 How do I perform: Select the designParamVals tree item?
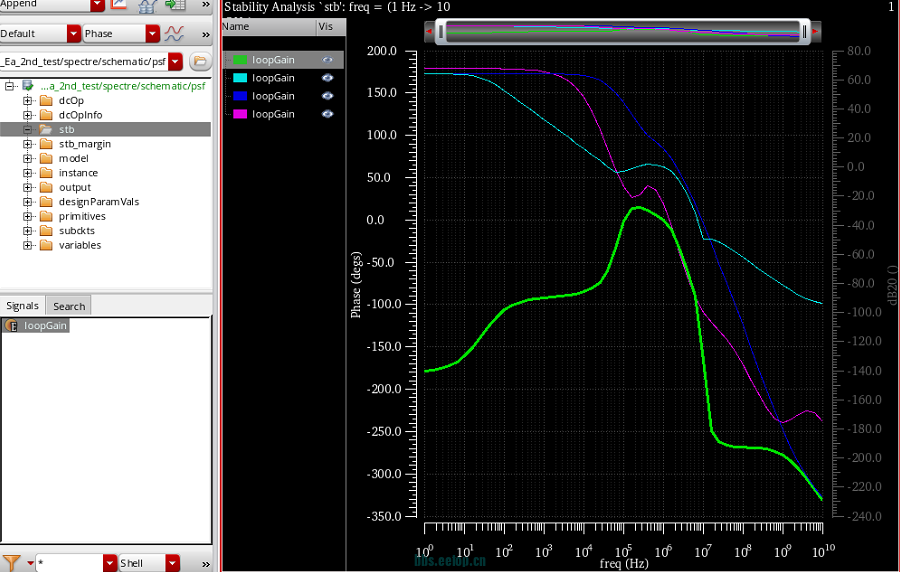click(99, 202)
